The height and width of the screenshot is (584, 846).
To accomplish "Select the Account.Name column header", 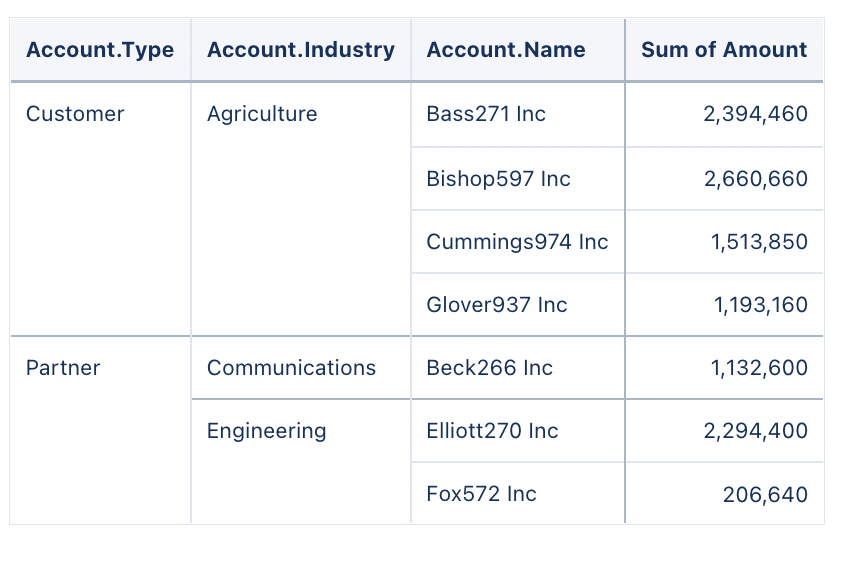I will tap(518, 50).
